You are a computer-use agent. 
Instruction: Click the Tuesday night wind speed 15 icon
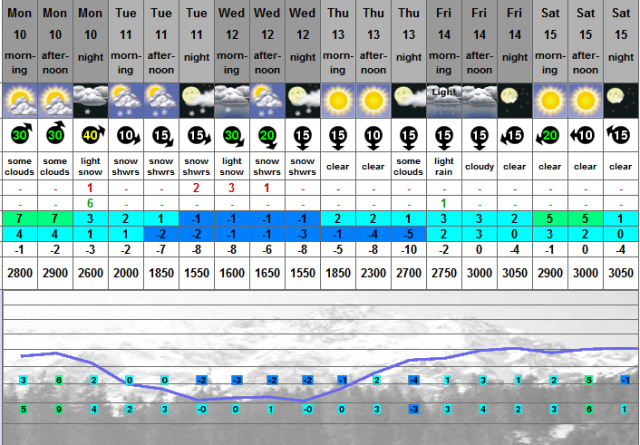(x=199, y=136)
